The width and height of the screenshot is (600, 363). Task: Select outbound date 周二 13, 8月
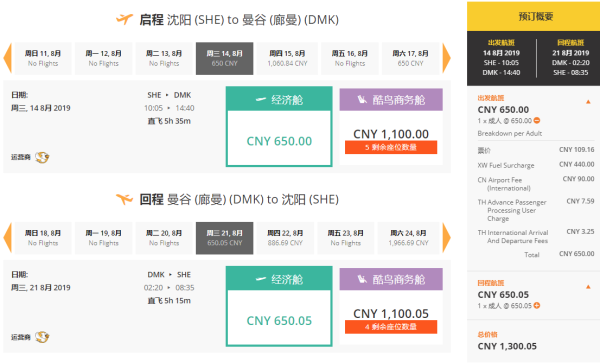(x=164, y=58)
